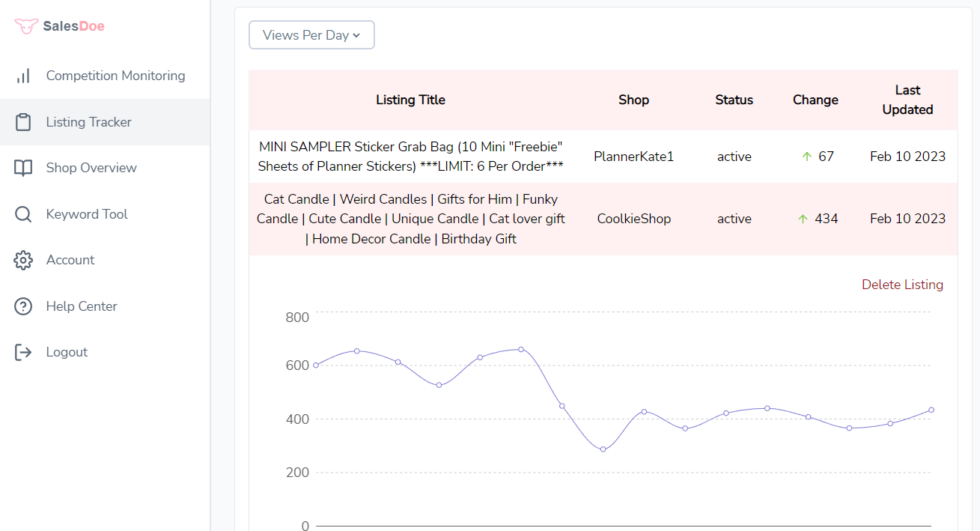Click the Competition Monitoring bar chart icon
The width and height of the screenshot is (980, 531).
pos(23,76)
